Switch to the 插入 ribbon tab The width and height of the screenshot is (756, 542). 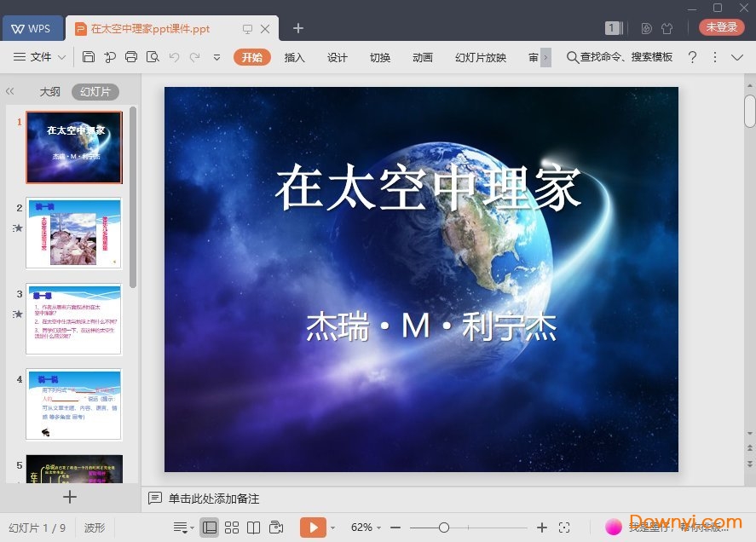point(294,57)
